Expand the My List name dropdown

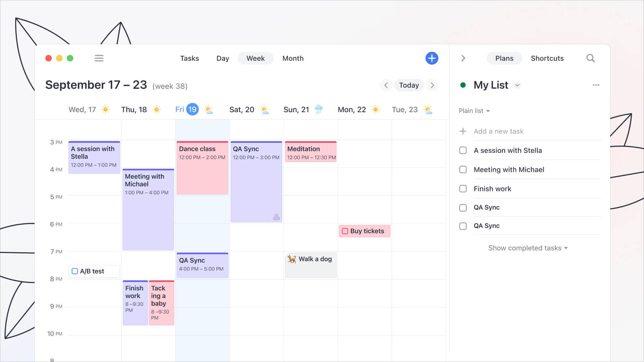point(517,85)
